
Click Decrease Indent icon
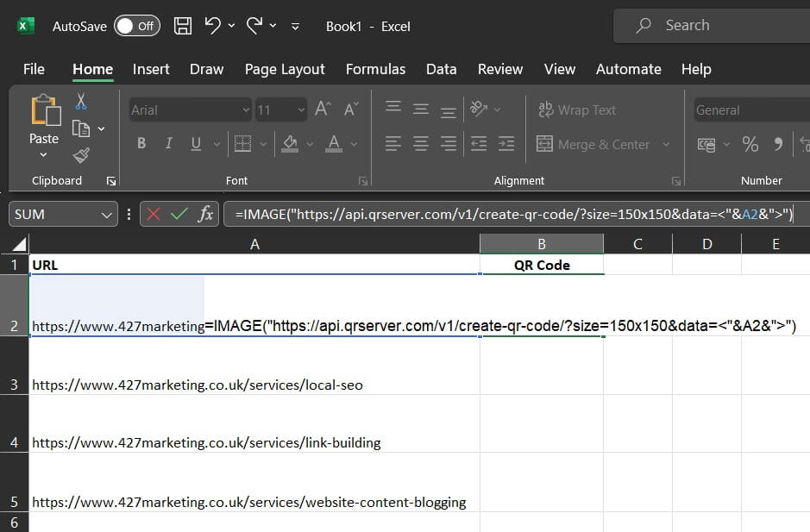coord(479,144)
